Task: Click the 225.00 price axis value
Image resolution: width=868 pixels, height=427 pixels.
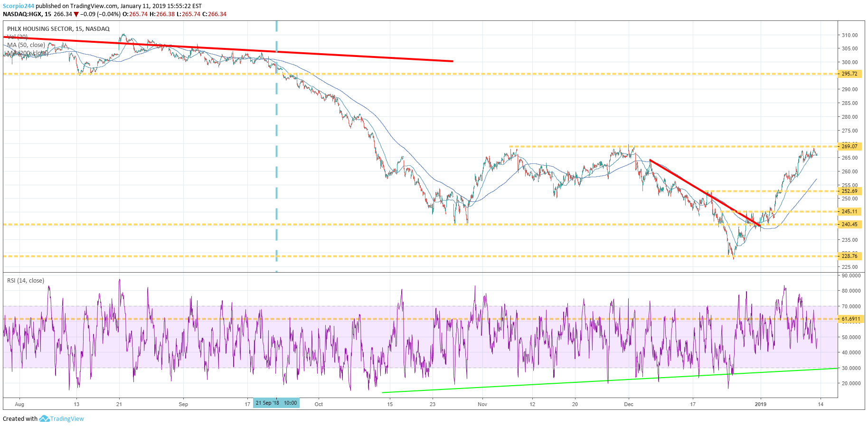Action: click(x=849, y=267)
